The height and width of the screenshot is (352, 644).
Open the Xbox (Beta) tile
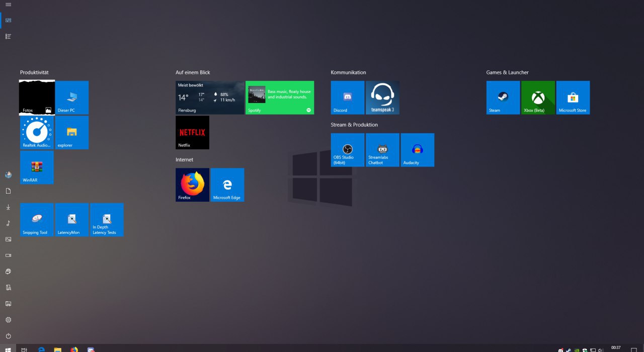coord(538,98)
